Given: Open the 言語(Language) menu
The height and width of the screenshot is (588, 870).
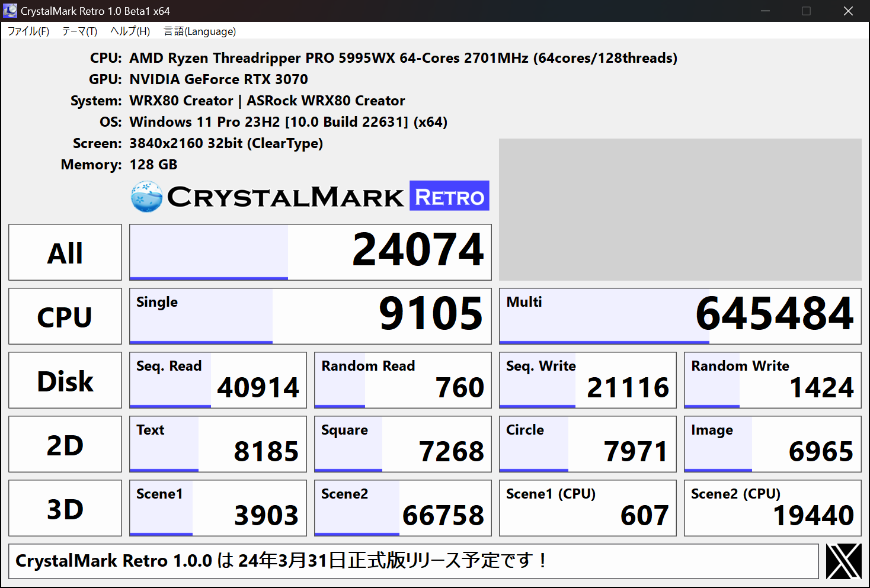Looking at the screenshot, I should [x=200, y=31].
